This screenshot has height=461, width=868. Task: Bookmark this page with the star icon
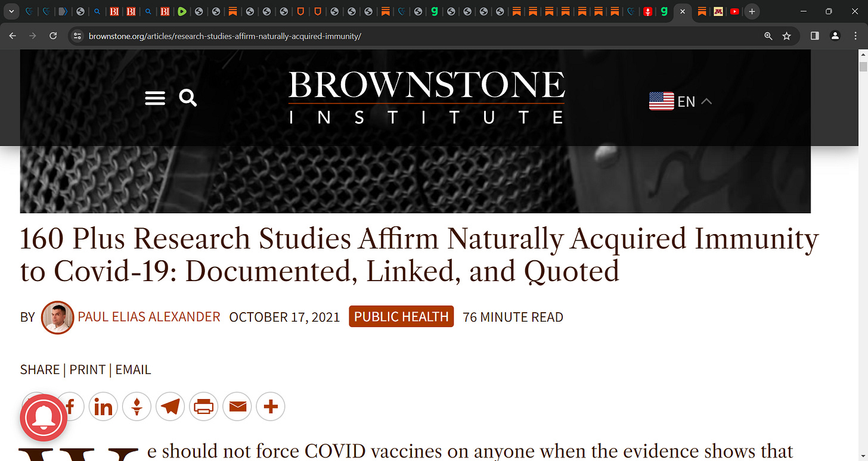[786, 36]
